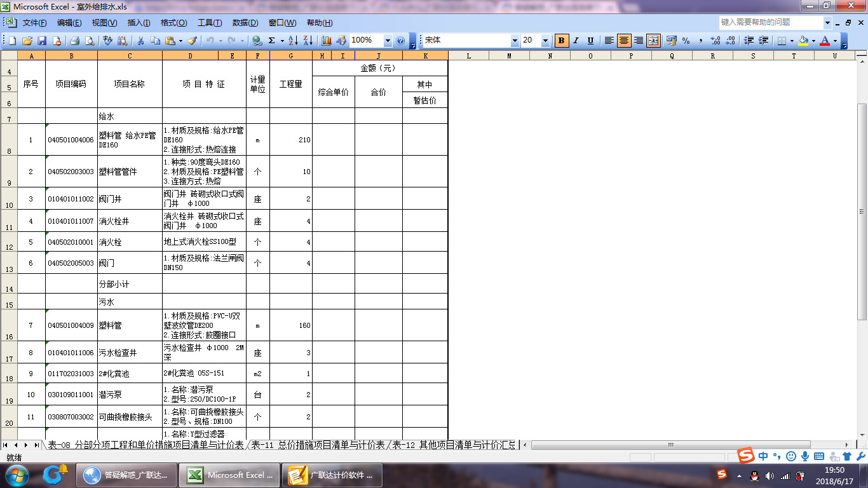Toggle Bold formatting
The image size is (868, 488).
coord(562,40)
